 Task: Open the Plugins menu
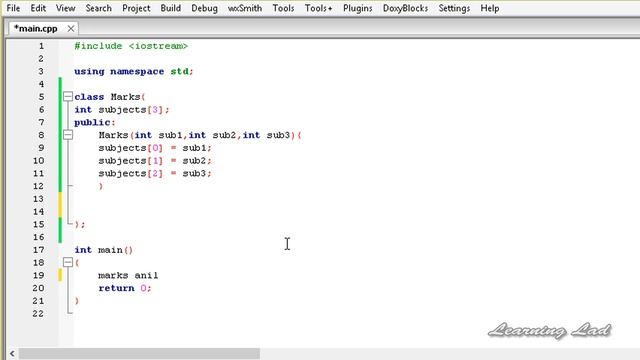point(358,8)
